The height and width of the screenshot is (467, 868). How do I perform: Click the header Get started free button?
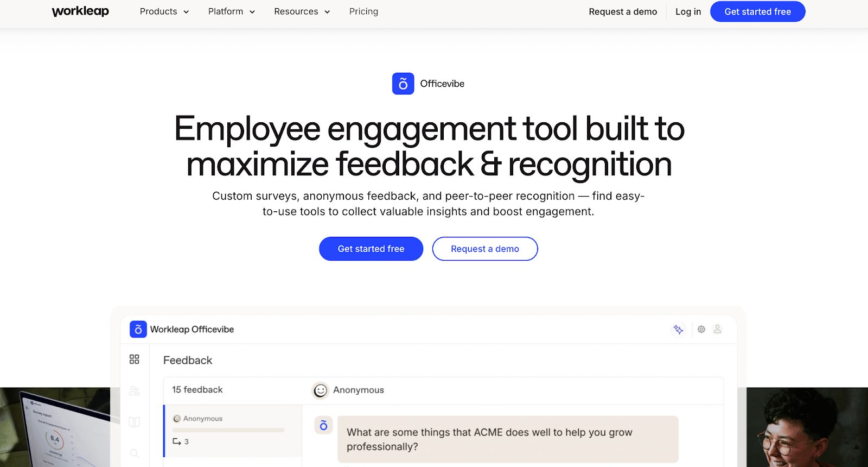point(757,11)
